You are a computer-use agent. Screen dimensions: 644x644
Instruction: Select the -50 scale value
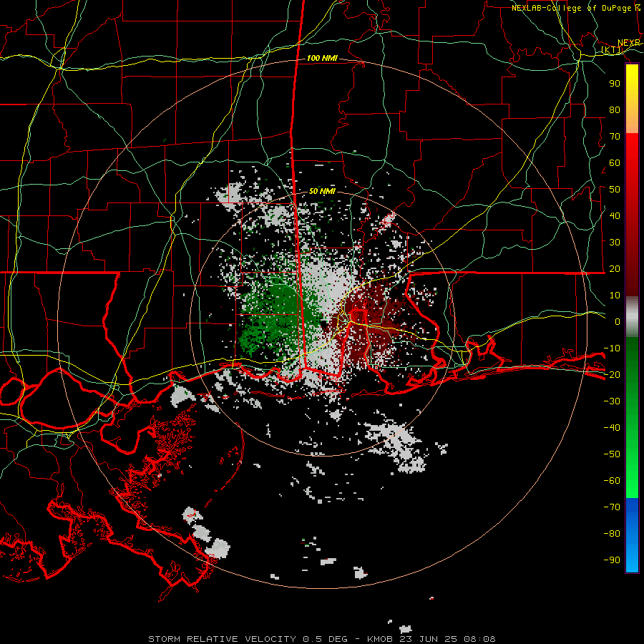coord(612,454)
